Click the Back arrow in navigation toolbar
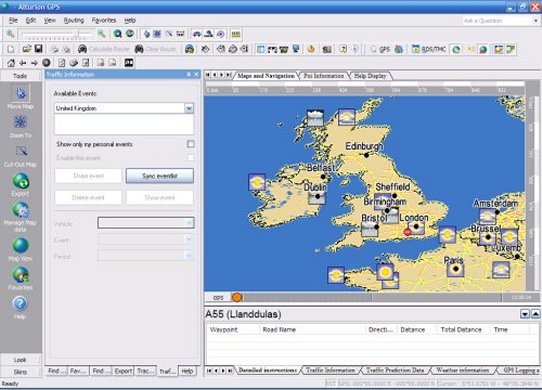542x390 pixels. [x=23, y=63]
